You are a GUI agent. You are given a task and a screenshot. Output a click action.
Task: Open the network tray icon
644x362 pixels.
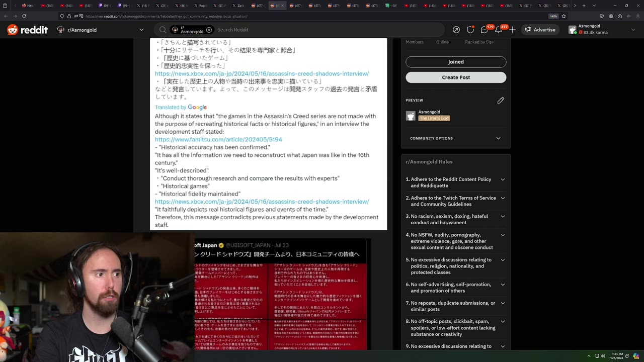point(596,356)
